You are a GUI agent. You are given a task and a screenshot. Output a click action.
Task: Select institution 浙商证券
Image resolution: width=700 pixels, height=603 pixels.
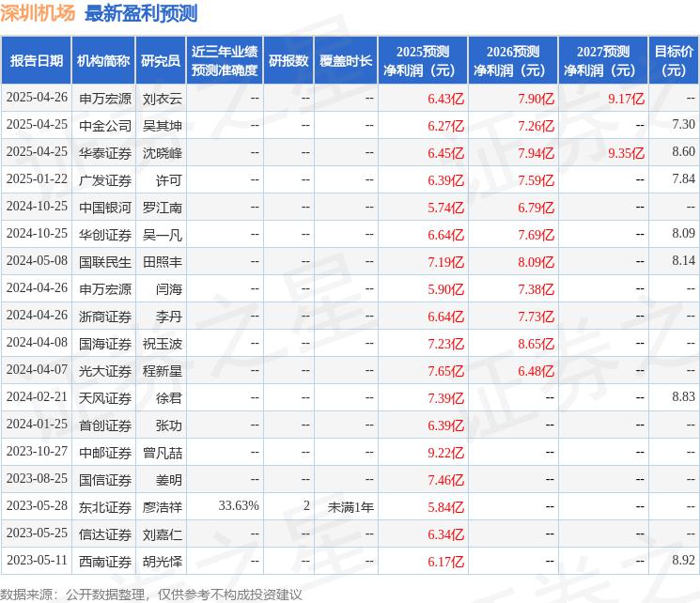tap(105, 317)
